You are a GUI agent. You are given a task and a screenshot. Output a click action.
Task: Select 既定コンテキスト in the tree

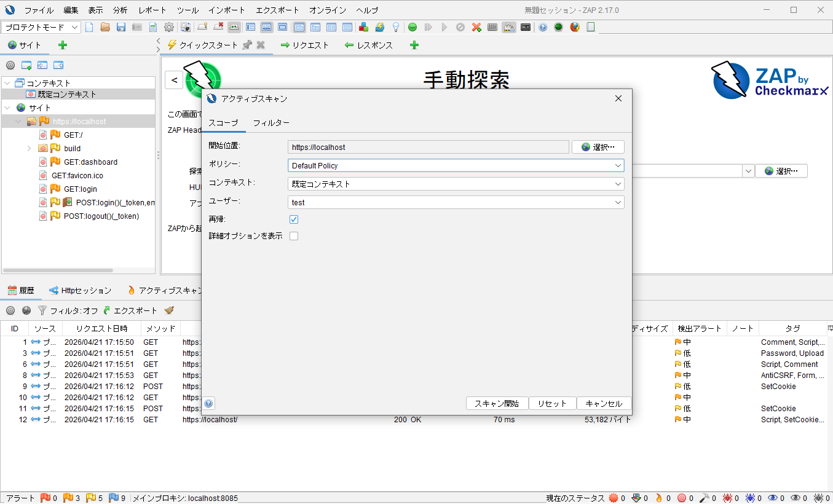[x=67, y=95]
